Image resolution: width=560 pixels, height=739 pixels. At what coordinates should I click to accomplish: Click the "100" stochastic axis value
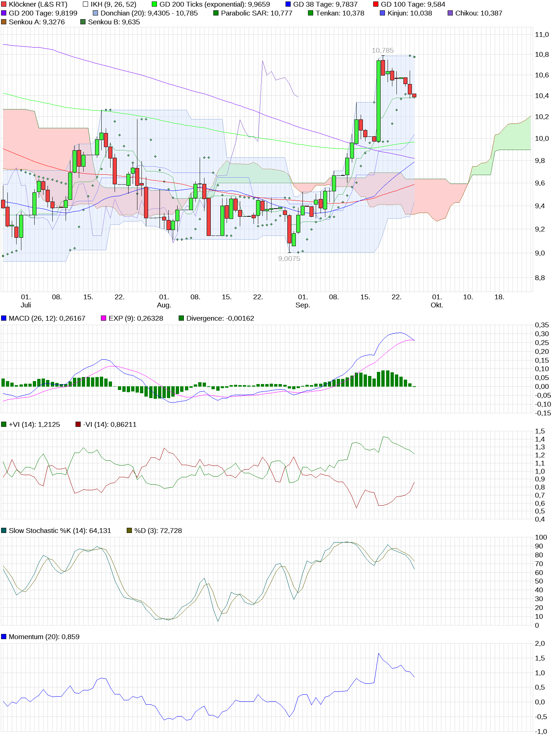coord(541,537)
